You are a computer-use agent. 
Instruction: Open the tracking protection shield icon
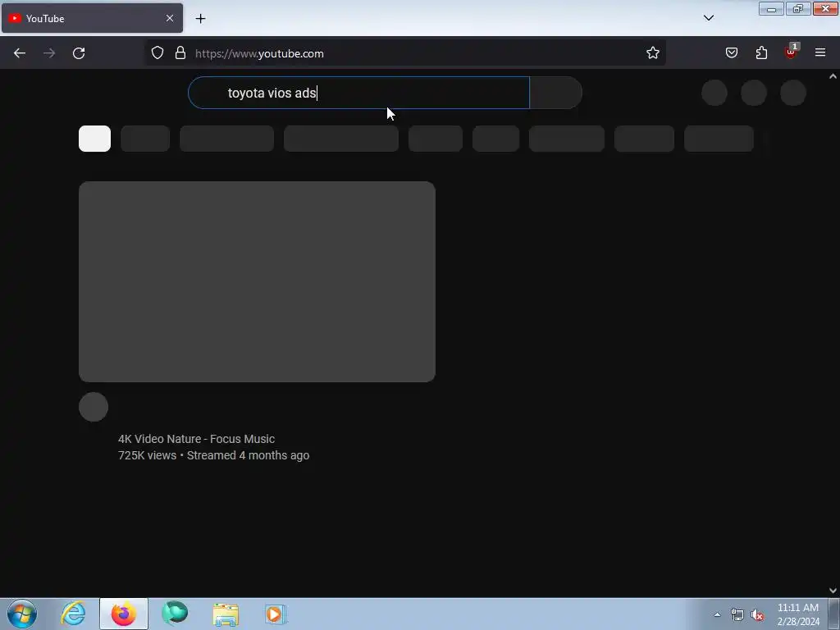(x=157, y=52)
